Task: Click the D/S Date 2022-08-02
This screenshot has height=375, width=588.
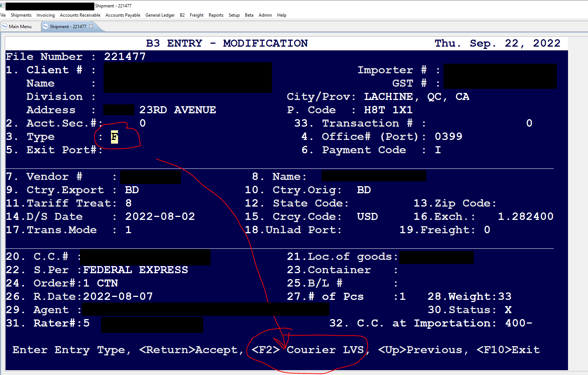Action: (160, 217)
